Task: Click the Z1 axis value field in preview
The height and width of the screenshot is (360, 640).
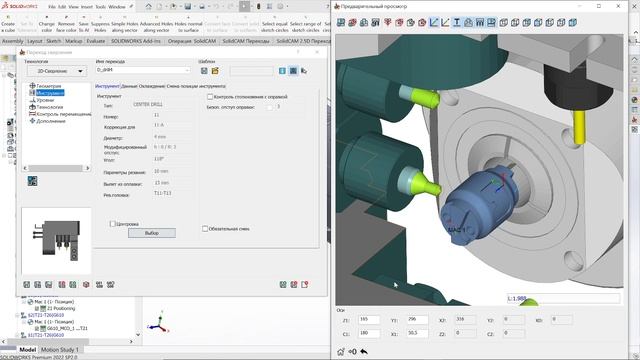Action: pos(369,320)
